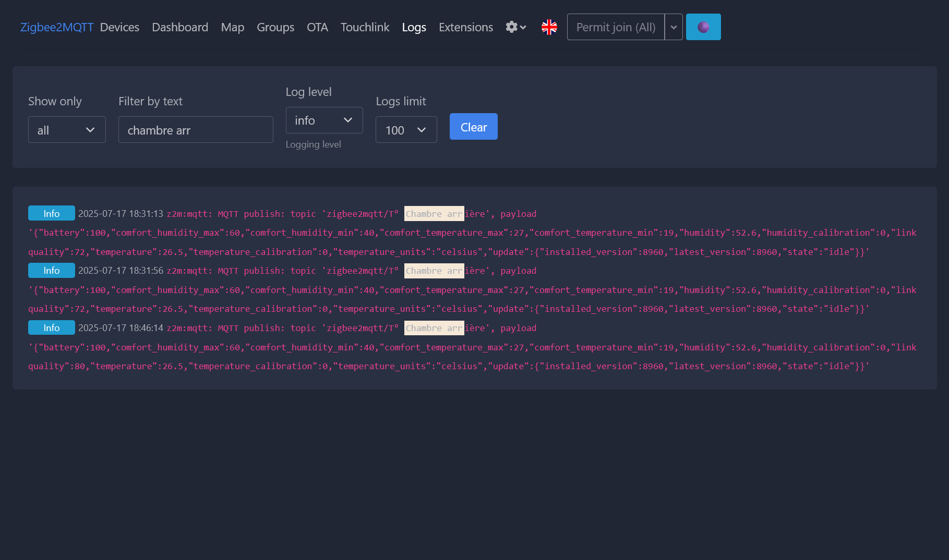Change the Logs limit 100 dropdown
949x560 pixels.
(406, 130)
